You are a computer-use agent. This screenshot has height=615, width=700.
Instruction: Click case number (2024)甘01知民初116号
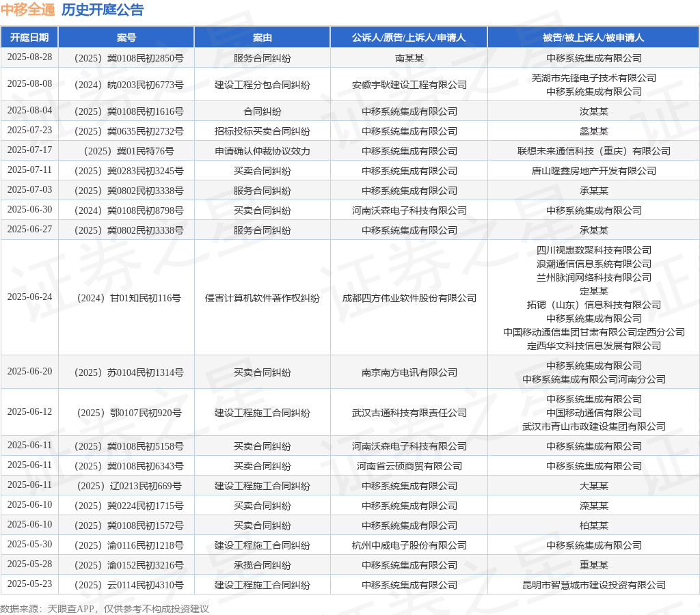[129, 298]
